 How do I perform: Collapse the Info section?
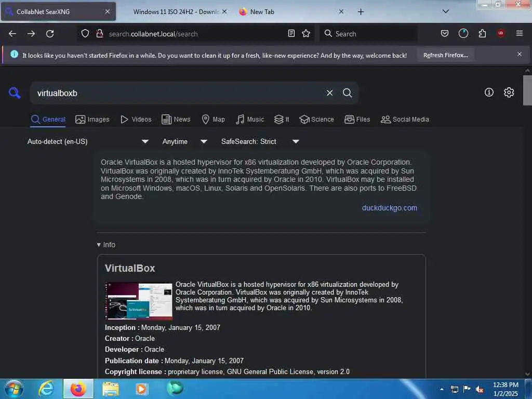(106, 245)
